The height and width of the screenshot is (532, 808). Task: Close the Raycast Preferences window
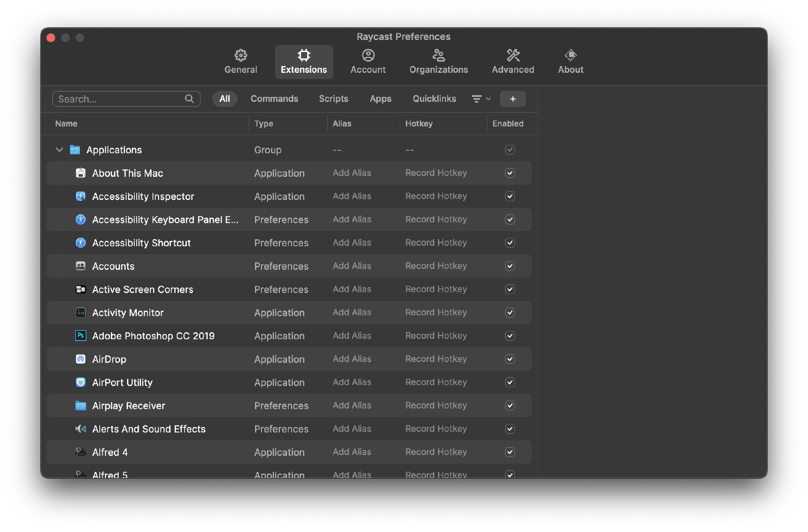point(51,38)
